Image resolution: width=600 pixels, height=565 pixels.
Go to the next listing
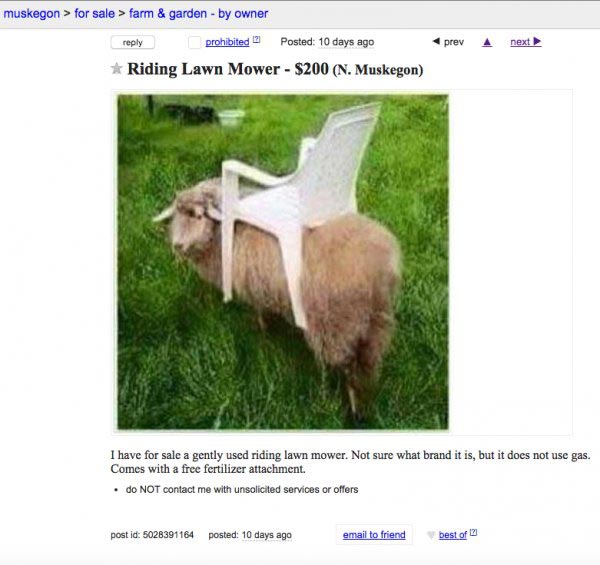[520, 42]
